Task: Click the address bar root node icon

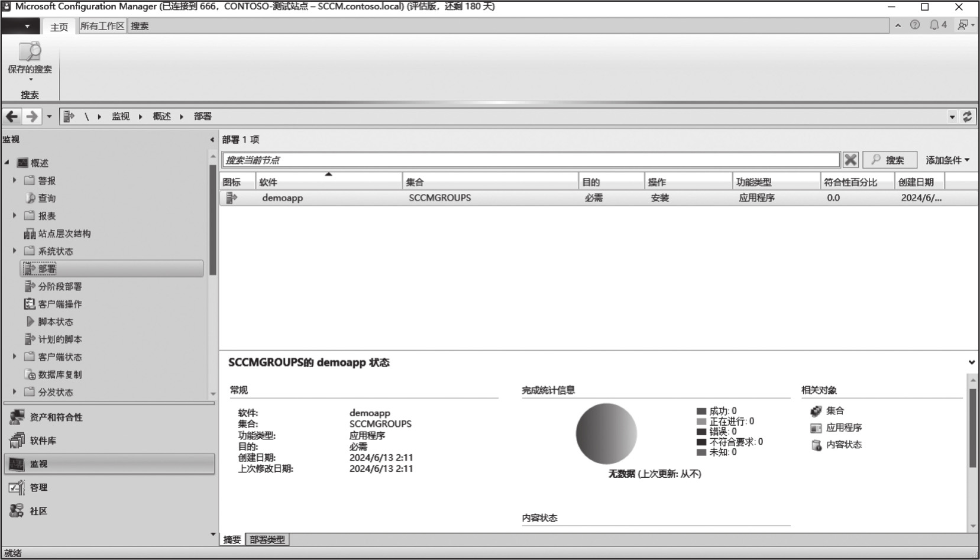Action: point(69,116)
